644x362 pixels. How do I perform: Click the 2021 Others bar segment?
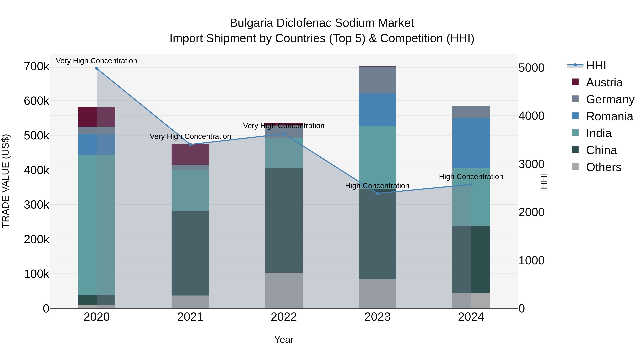pos(190,302)
